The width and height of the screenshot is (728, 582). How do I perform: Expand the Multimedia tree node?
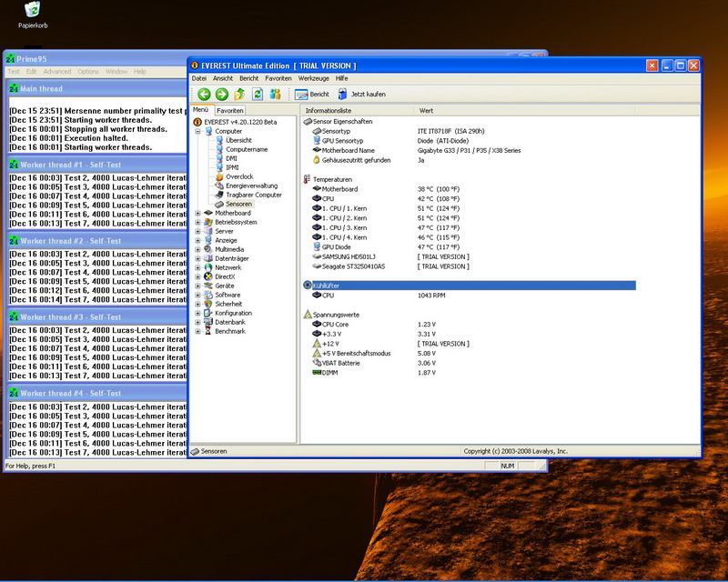click(197, 249)
